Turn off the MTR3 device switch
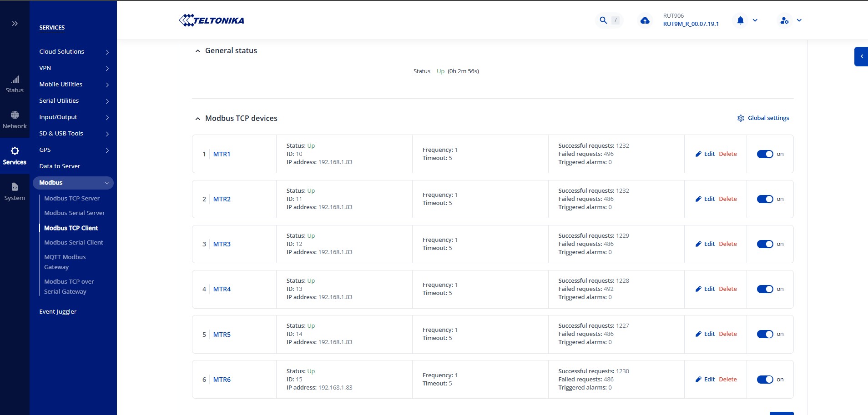The height and width of the screenshot is (415, 868). click(765, 244)
